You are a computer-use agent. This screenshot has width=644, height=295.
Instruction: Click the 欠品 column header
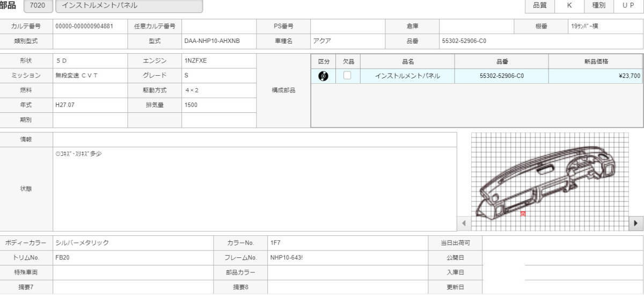tap(348, 62)
